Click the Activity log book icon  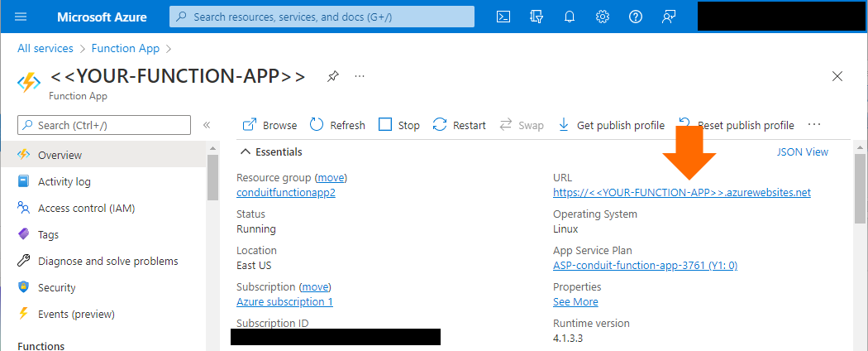23,181
